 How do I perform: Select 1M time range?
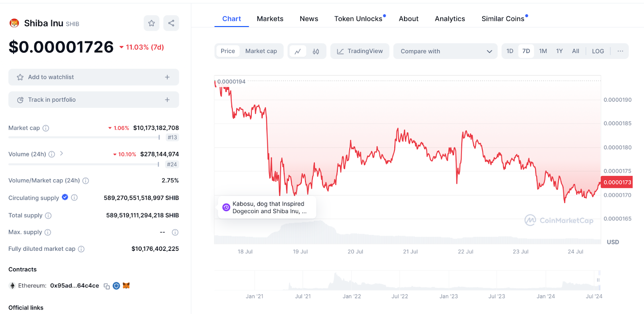coord(543,51)
